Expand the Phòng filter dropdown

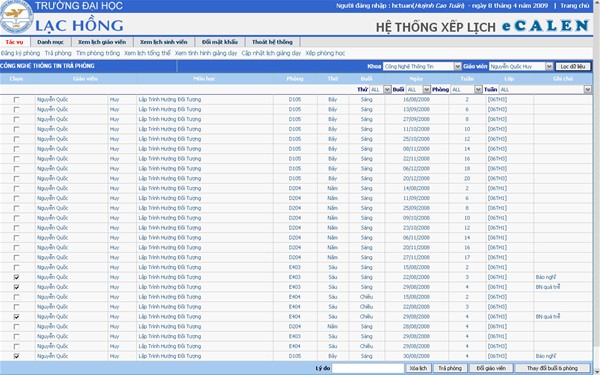pyautogui.click(x=478, y=90)
